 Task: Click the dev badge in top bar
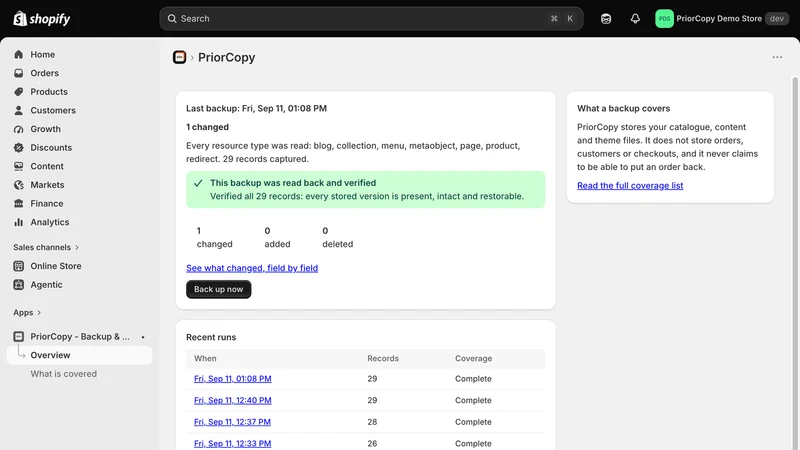(777, 19)
